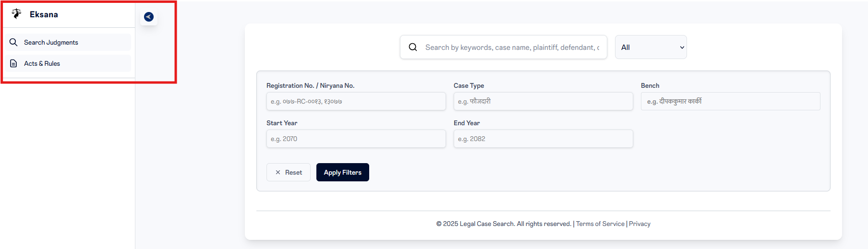Focus the End Year field
The image size is (868, 249).
(x=543, y=139)
